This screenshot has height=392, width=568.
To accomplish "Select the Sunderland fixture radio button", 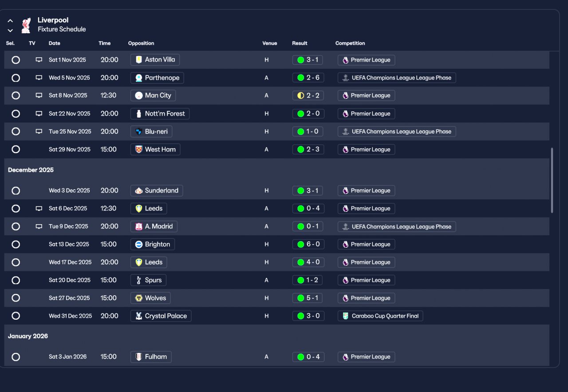I will point(16,190).
